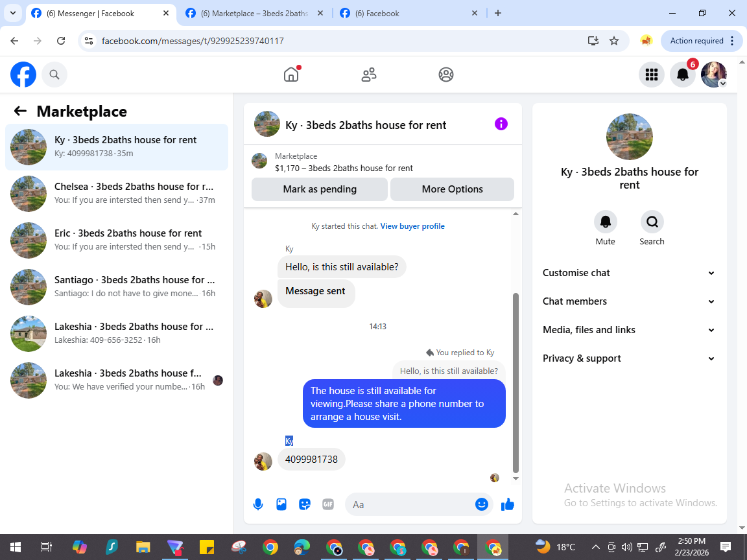Screen dimensions: 747x560
Task: Expand the Chat members section
Action: [629, 301]
